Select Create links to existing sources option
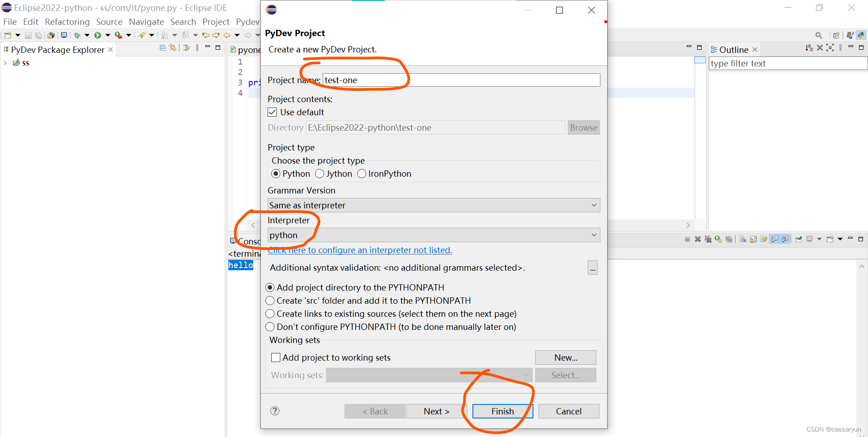Image resolution: width=868 pixels, height=437 pixels. pos(270,314)
